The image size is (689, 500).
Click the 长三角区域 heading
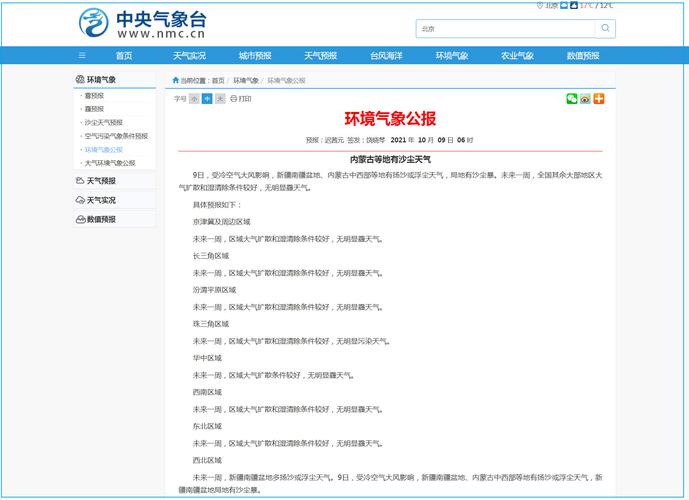(x=211, y=256)
